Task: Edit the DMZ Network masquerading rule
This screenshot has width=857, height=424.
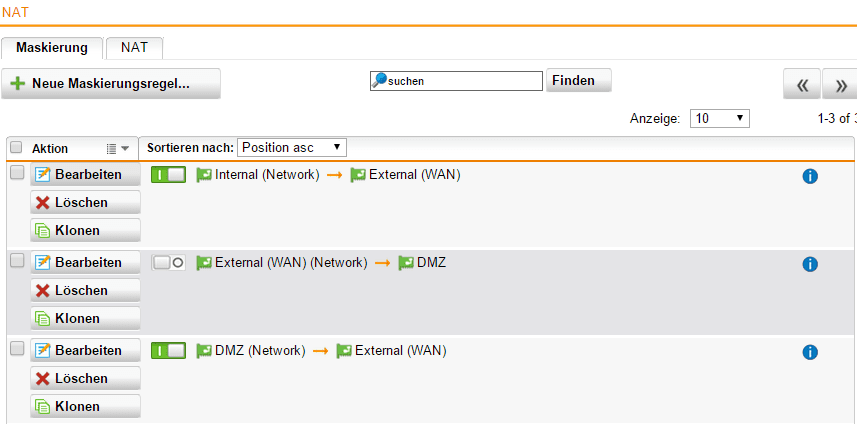Action: click(85, 350)
